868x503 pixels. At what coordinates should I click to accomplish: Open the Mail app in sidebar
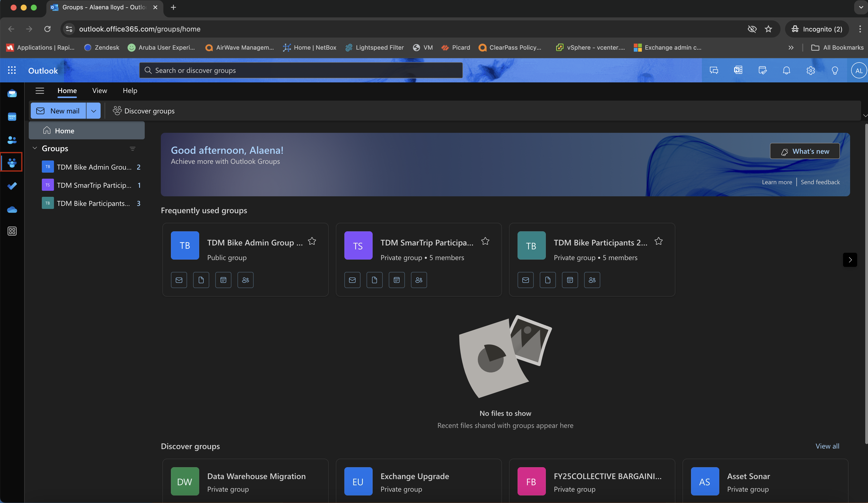[x=12, y=94]
